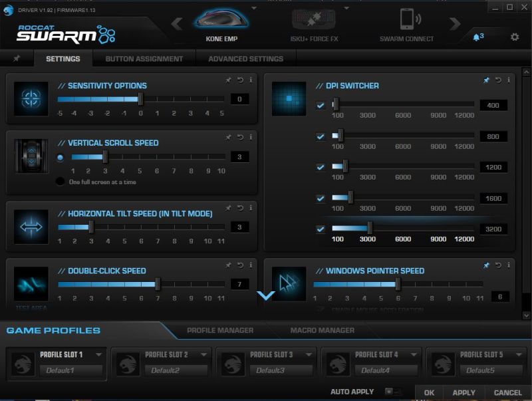532x401 pixels.
Task: Open the Macro Manager tab
Action: 323,331
